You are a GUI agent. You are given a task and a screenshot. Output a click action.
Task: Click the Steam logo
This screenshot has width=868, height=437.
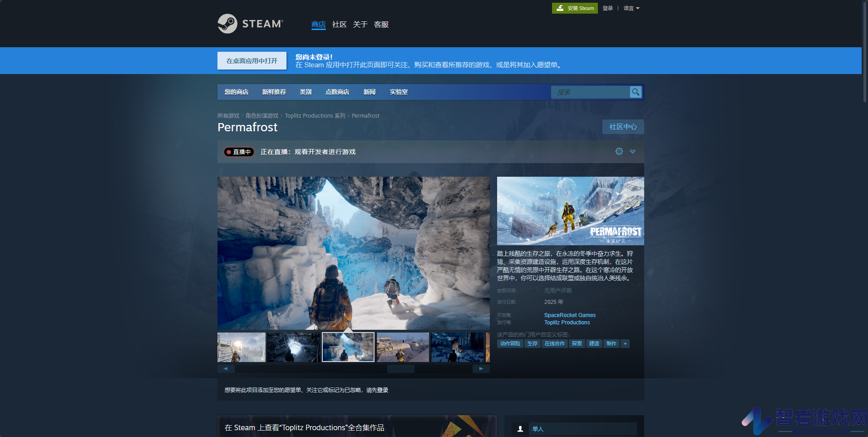(250, 24)
